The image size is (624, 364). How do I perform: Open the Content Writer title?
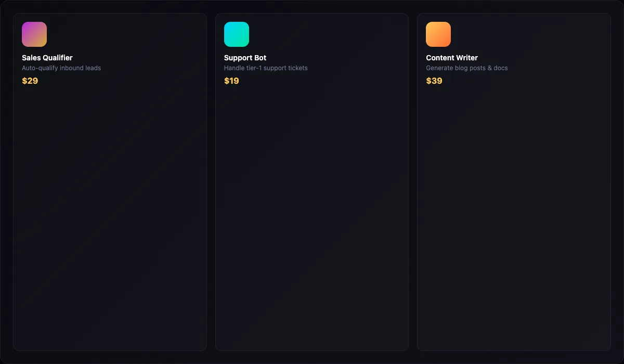click(452, 58)
